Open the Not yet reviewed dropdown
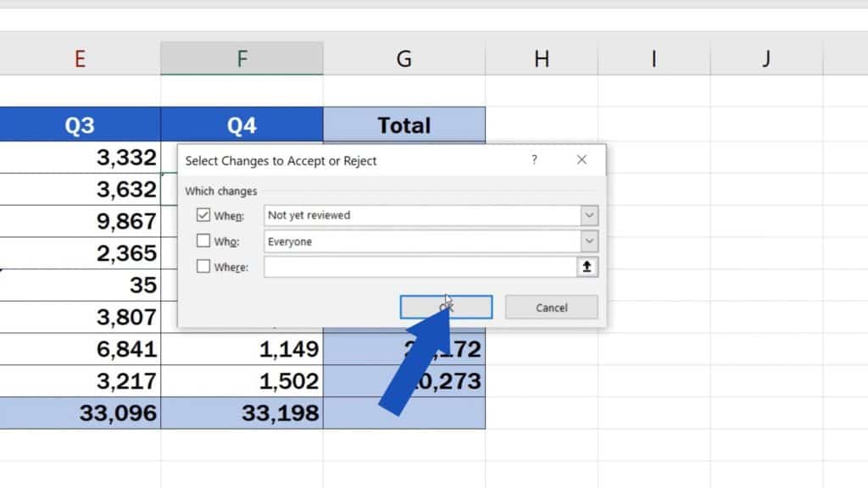 pyautogui.click(x=590, y=215)
